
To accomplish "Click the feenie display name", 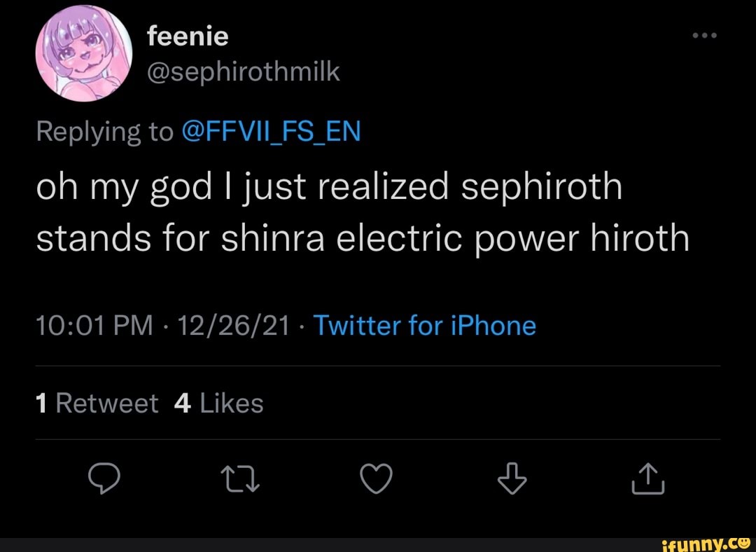I will (188, 36).
